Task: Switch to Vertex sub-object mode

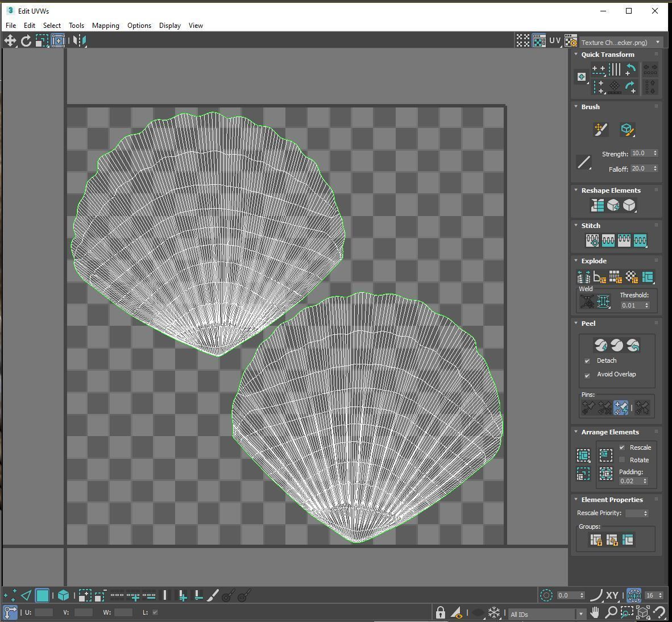Action: [x=10, y=595]
